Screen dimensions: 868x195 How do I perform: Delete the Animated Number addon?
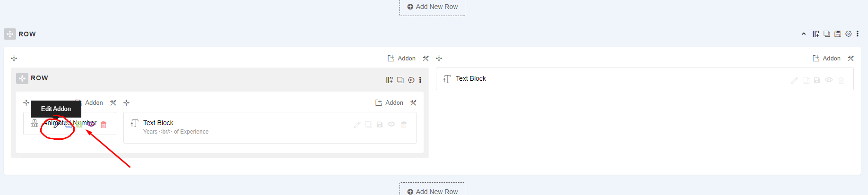pyautogui.click(x=104, y=125)
